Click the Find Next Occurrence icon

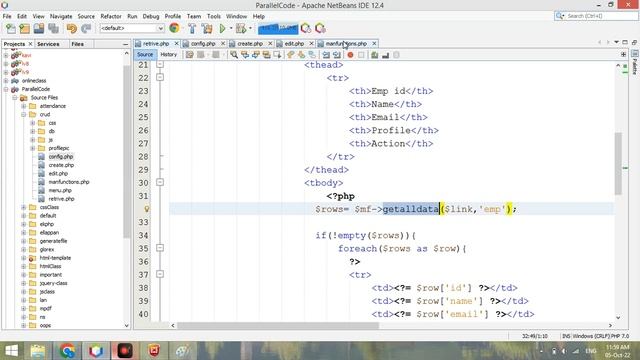tap(256, 55)
